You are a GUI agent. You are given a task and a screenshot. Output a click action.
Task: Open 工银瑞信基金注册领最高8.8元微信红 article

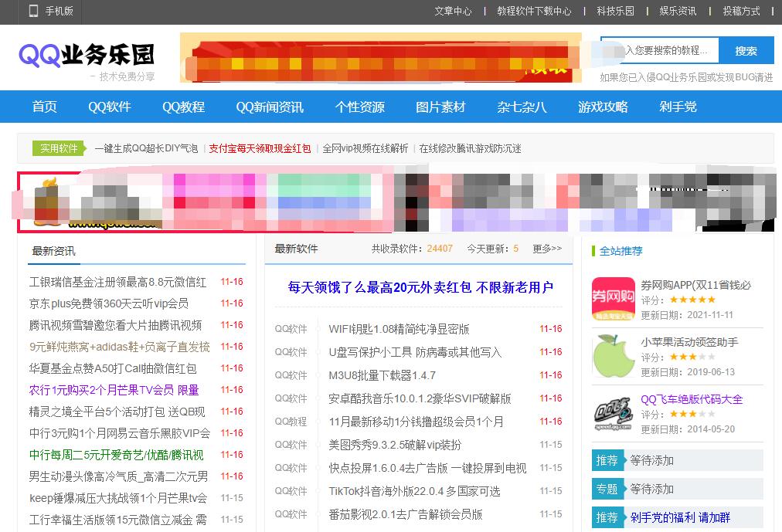click(117, 282)
